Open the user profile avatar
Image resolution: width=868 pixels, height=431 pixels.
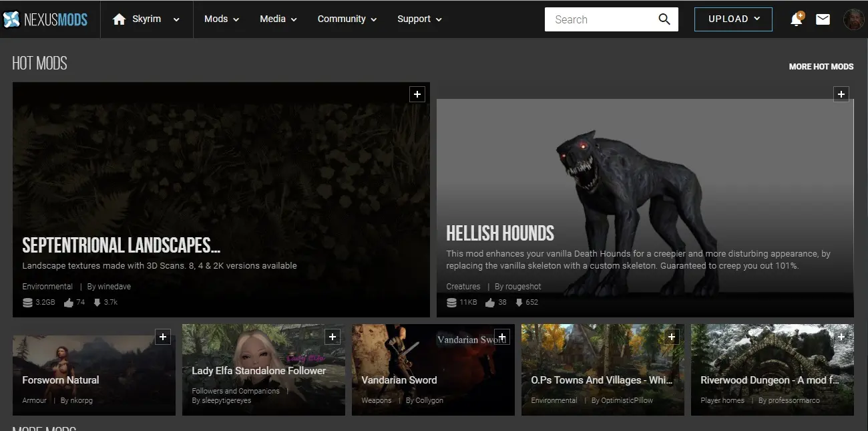853,19
